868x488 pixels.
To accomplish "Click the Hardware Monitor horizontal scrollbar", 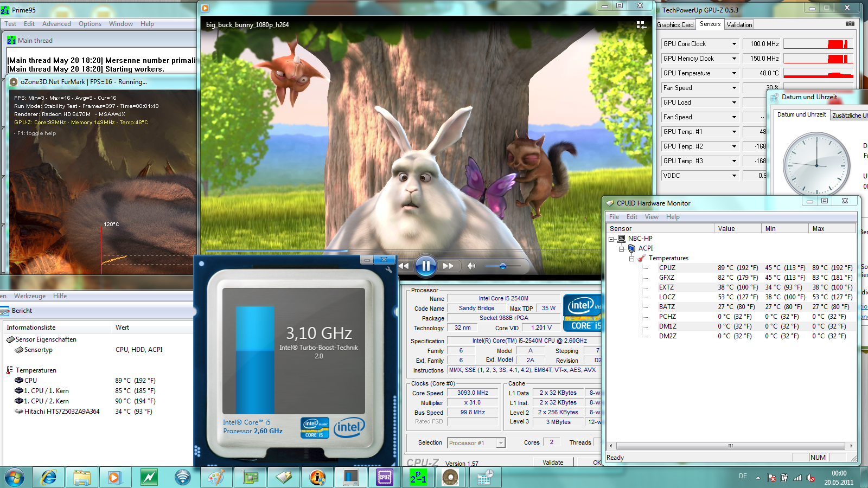I will point(730,446).
